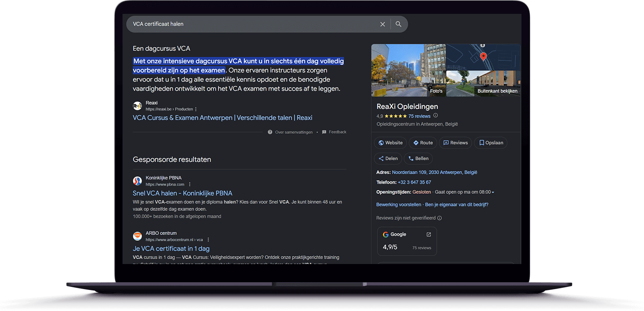Click the 'Gesponsorde resultaten' heading
The width and height of the screenshot is (644, 311).
[172, 159]
